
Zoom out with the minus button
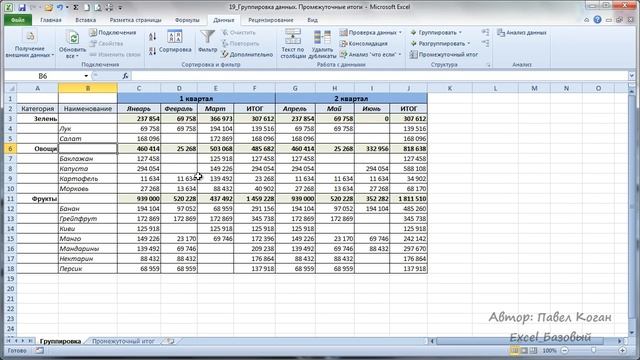564,350
